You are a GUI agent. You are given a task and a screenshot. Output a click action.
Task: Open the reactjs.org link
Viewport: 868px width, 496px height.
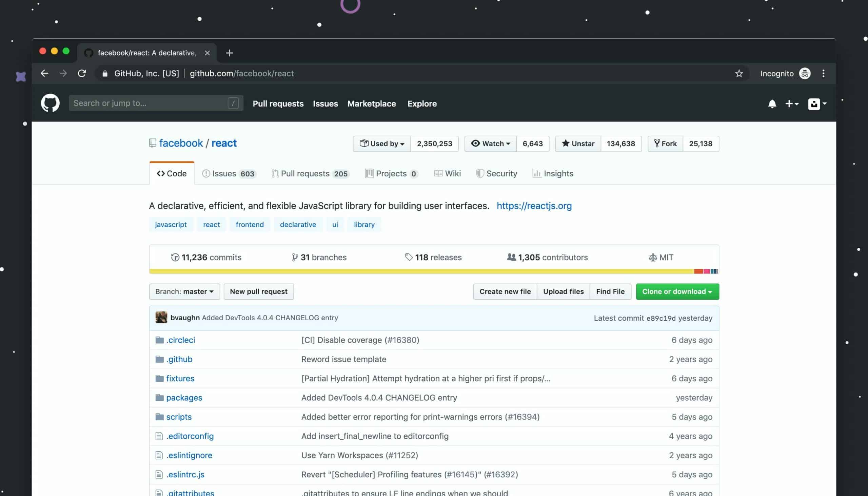pyautogui.click(x=534, y=206)
